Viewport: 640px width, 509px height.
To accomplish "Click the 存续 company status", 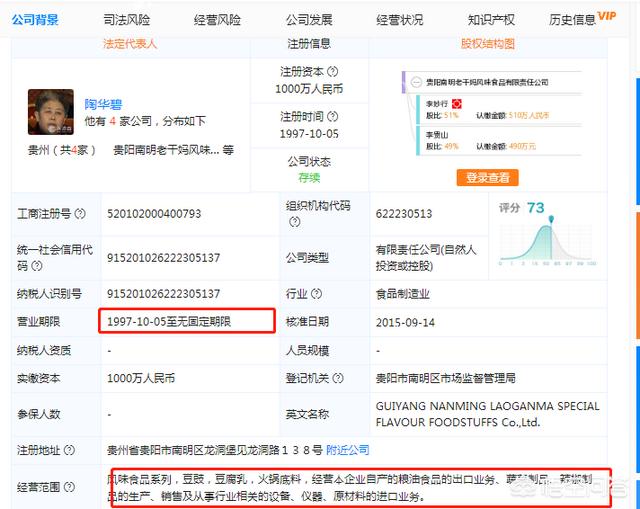I will (309, 178).
